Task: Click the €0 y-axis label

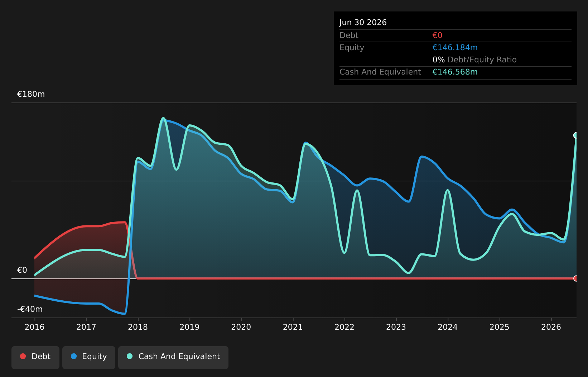Action: point(22,270)
